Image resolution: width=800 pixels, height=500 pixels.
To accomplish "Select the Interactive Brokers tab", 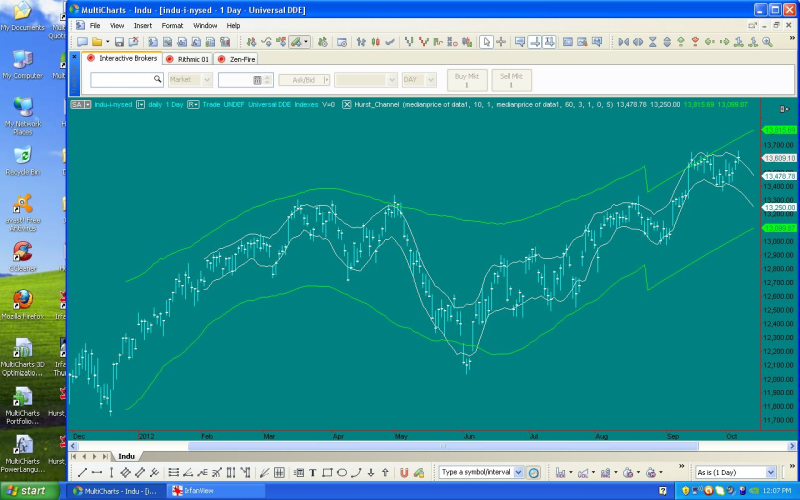I will pos(122,58).
